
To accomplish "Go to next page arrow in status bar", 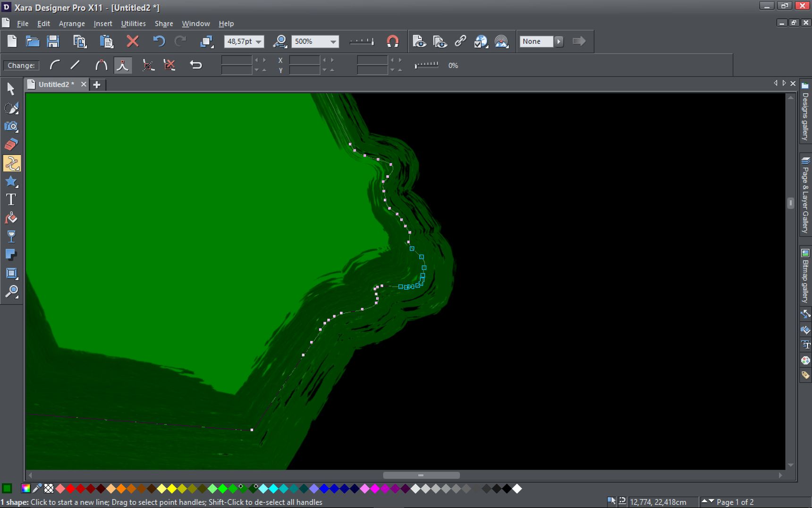I will point(711,502).
